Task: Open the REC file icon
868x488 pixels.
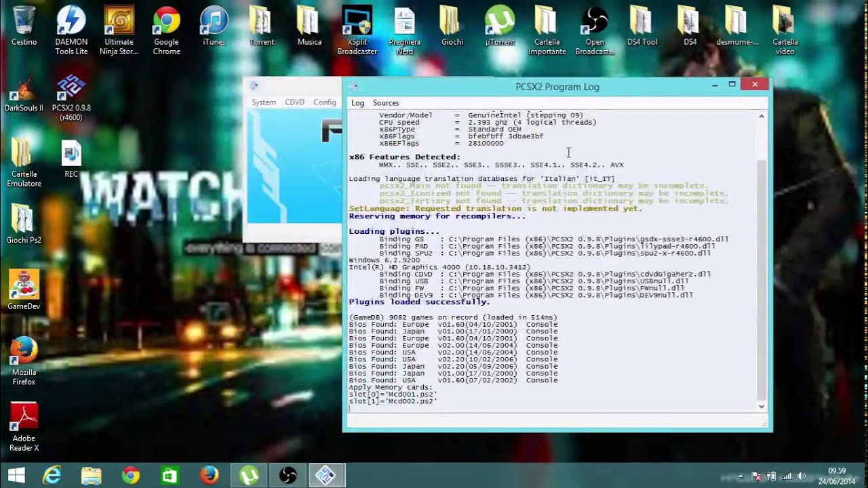Action: [x=71, y=159]
